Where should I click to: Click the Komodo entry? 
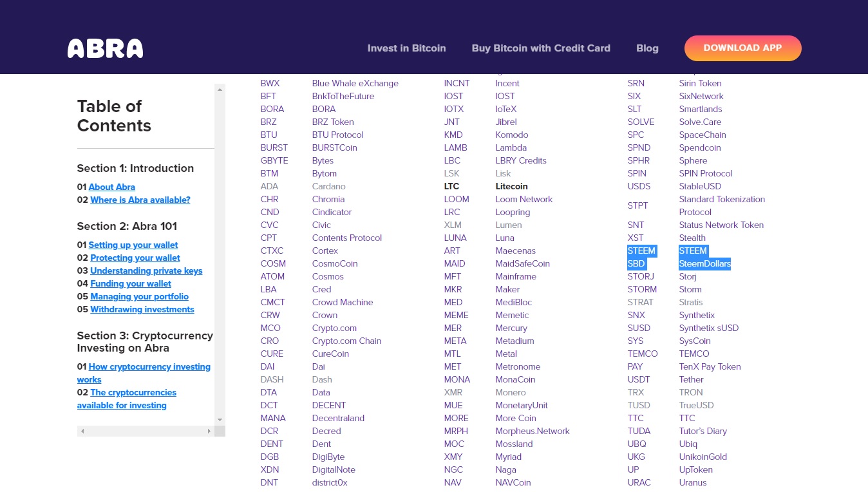click(x=511, y=135)
